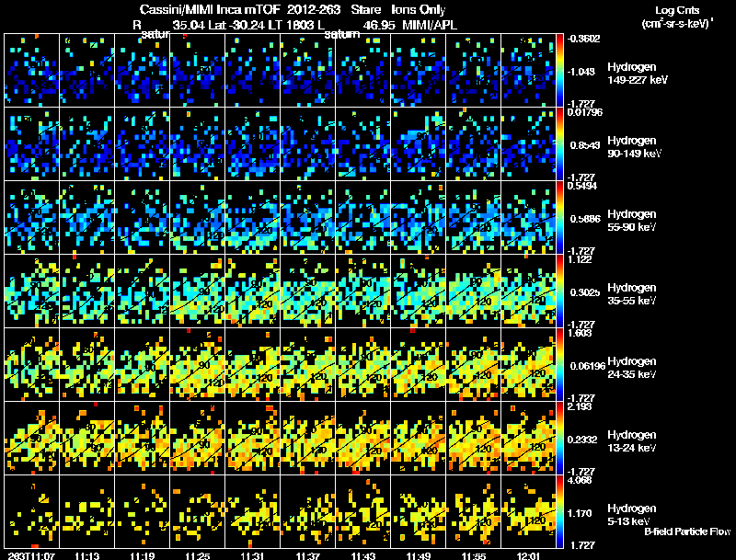
Task: Click the 11:13 time label on the axis
Action: pos(86,555)
